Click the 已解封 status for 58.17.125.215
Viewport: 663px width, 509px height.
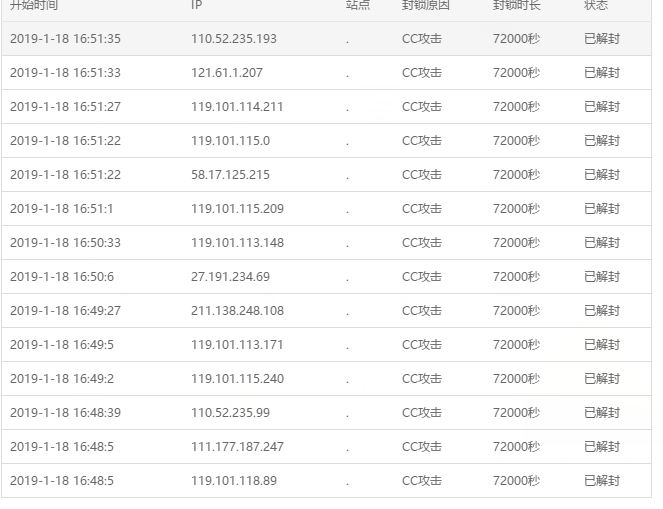click(x=602, y=175)
